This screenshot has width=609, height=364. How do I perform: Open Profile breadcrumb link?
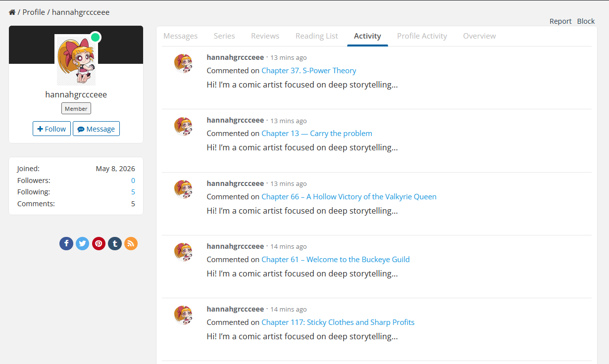34,12
